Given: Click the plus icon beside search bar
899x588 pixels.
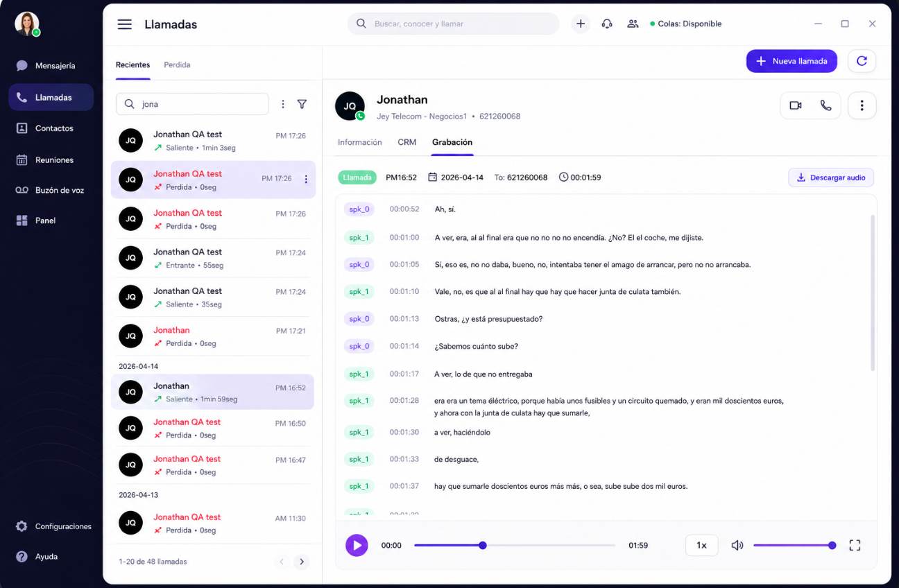Looking at the screenshot, I should click(x=581, y=24).
